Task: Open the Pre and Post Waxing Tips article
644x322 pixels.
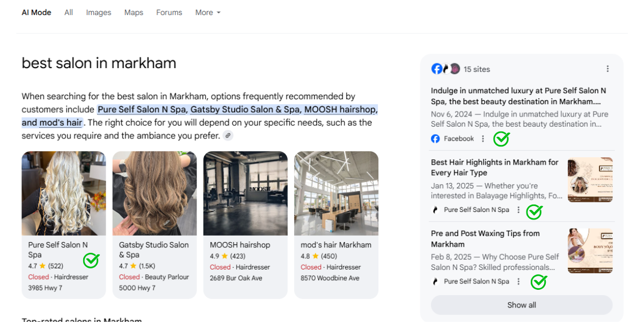Action: tap(485, 239)
